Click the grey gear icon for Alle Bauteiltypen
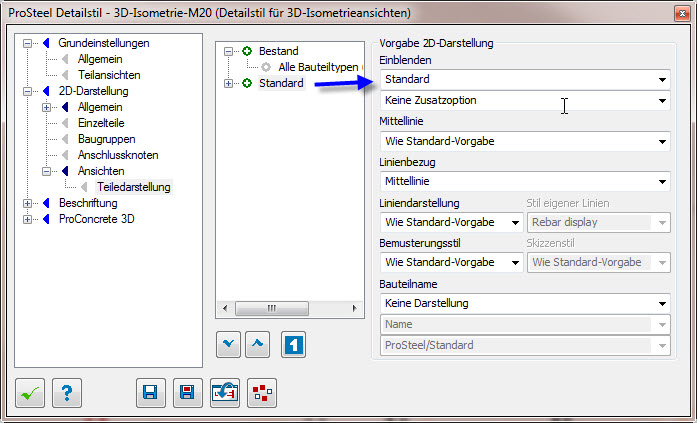 [x=266, y=67]
